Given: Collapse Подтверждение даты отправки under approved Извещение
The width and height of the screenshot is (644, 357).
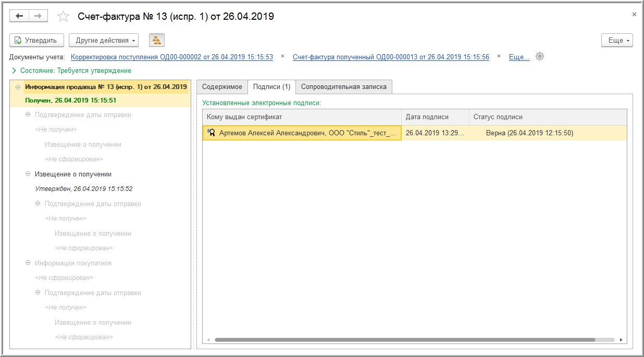Looking at the screenshot, I should pyautogui.click(x=38, y=203).
